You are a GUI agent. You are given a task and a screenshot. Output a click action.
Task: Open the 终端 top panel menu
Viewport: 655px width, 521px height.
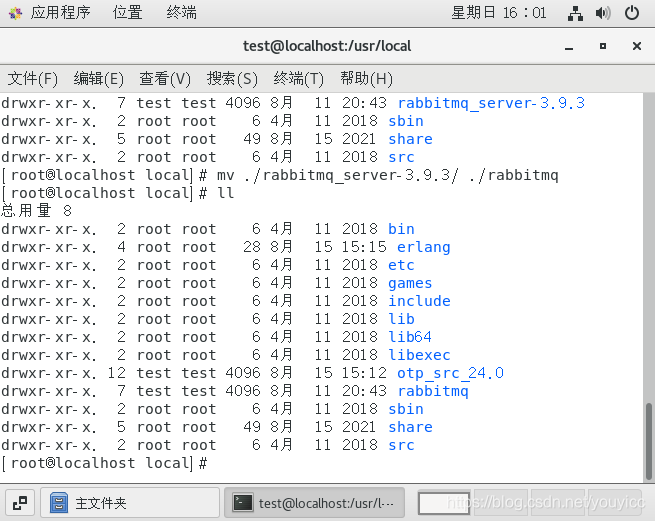tap(181, 13)
